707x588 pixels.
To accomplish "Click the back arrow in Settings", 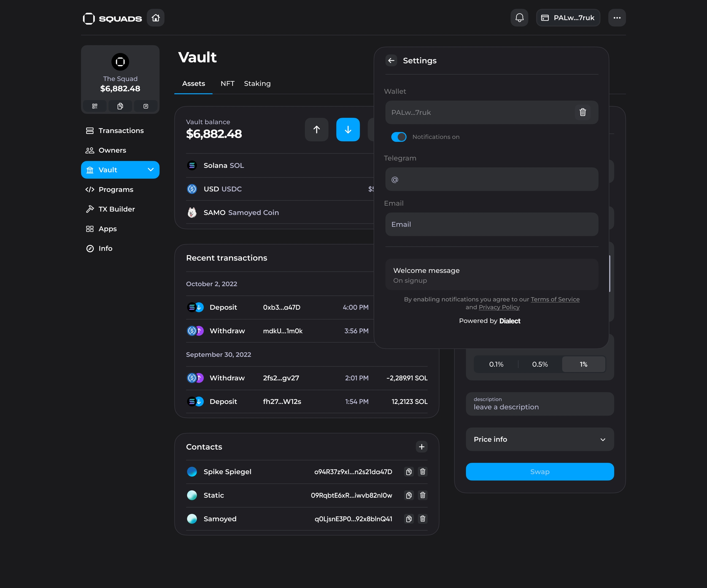I will pos(391,61).
